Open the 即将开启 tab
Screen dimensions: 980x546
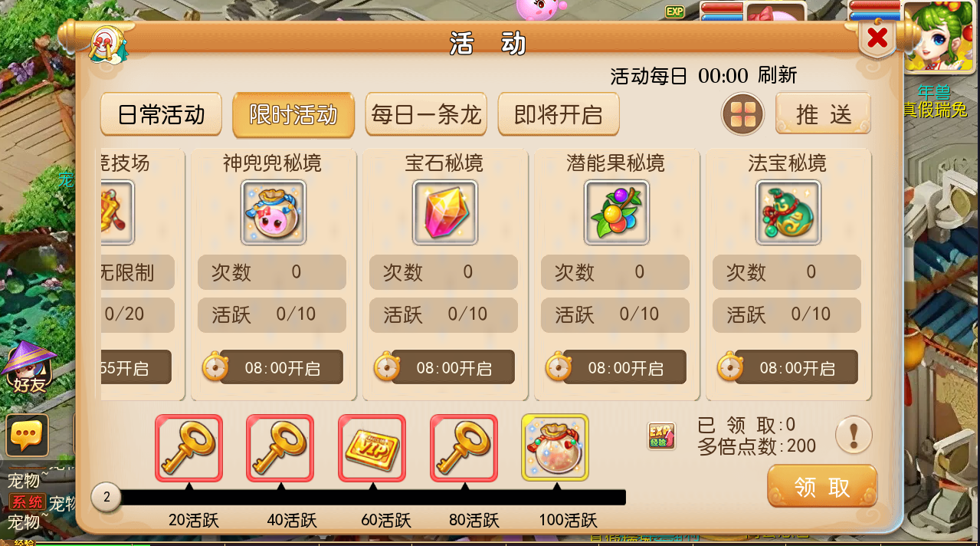559,115
